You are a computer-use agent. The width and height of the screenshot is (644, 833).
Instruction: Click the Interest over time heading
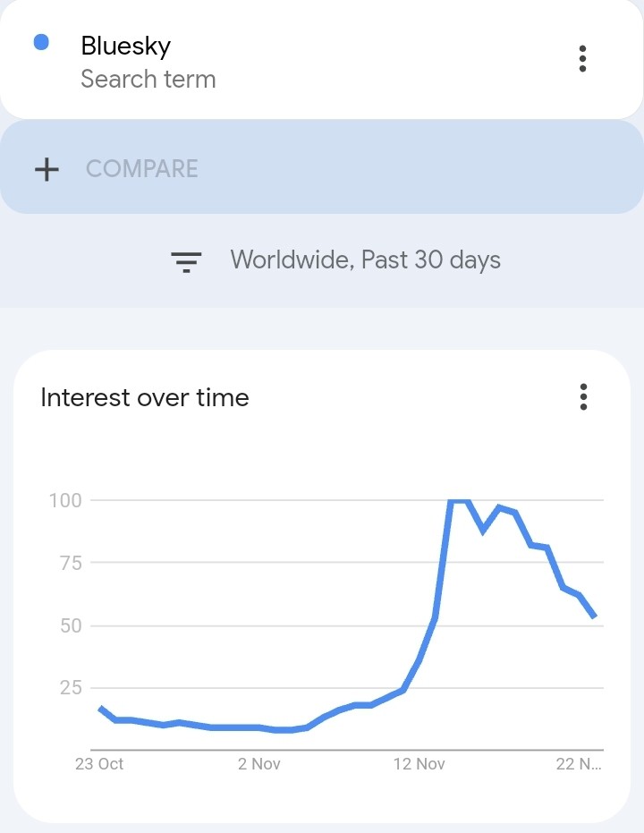145,397
